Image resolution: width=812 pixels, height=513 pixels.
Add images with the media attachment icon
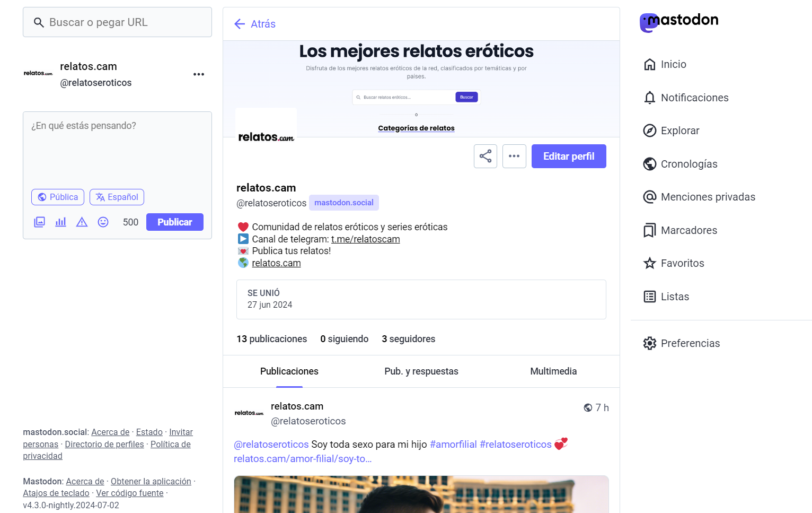point(40,222)
